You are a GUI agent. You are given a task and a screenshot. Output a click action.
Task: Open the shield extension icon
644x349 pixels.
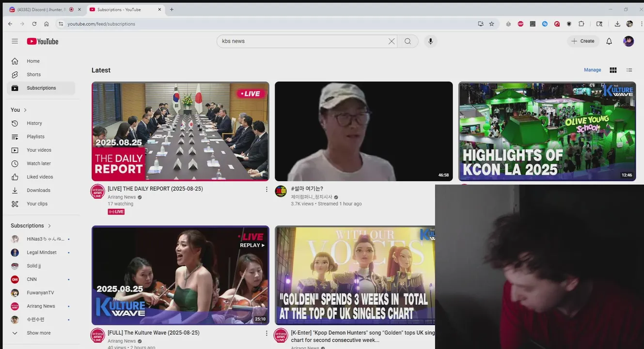tap(569, 24)
